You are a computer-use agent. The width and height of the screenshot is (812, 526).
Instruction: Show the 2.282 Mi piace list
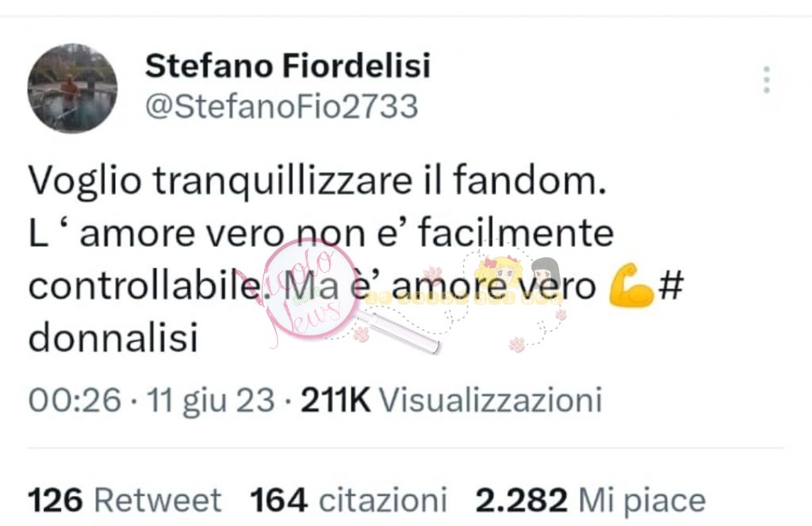[590, 501]
